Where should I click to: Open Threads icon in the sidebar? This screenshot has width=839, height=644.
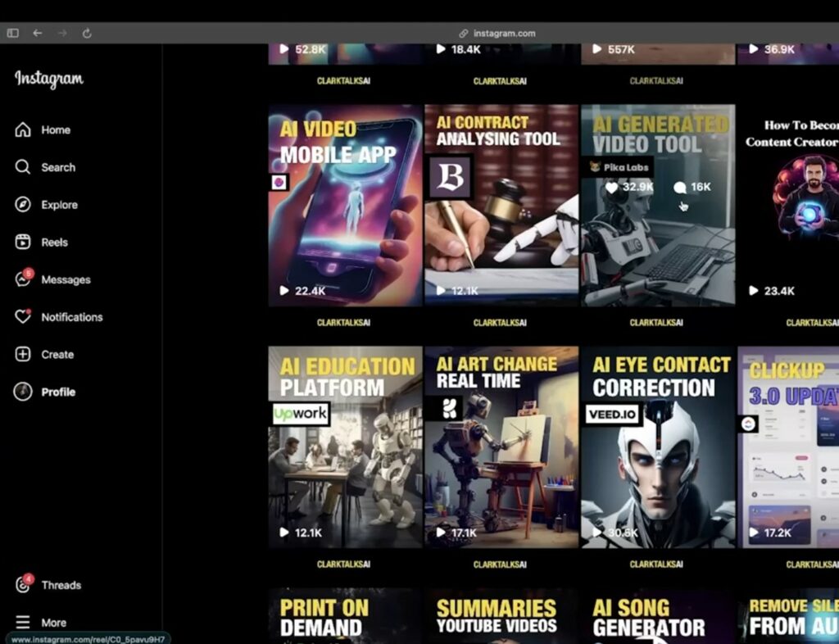(x=23, y=585)
